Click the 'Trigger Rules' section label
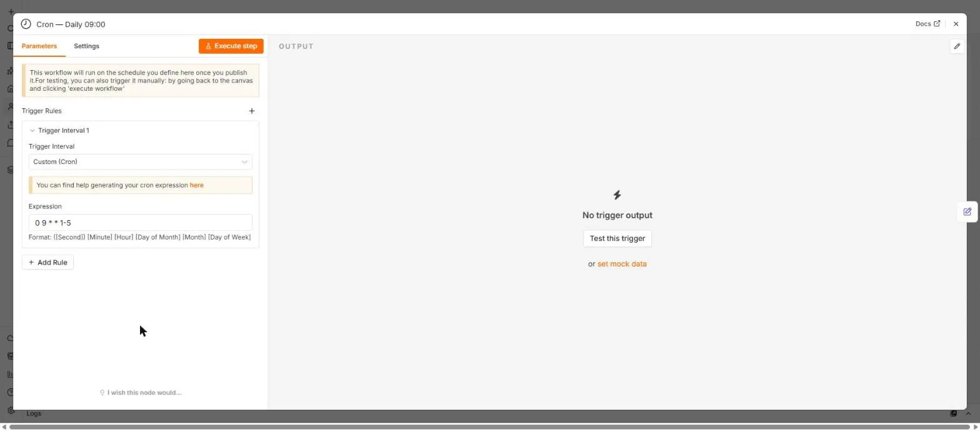980x431 pixels. click(42, 111)
